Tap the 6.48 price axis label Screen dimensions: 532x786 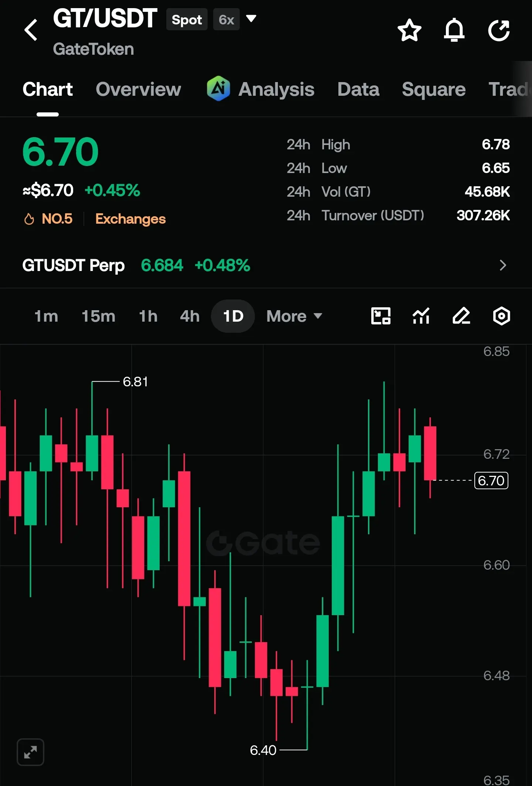pos(497,675)
